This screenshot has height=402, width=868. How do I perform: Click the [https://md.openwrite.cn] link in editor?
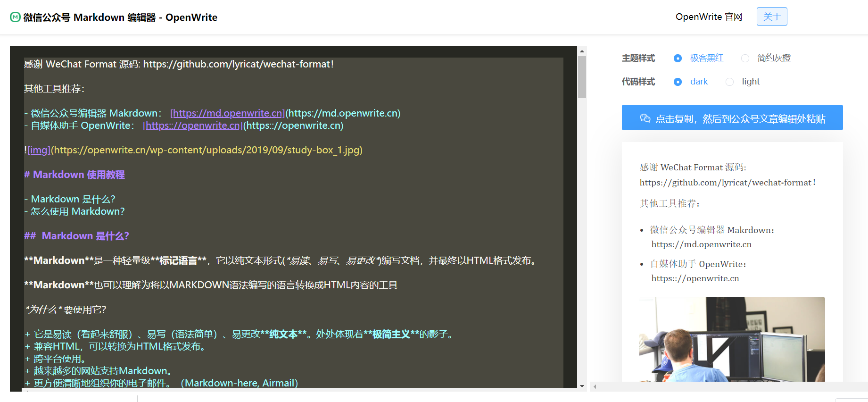227,113
